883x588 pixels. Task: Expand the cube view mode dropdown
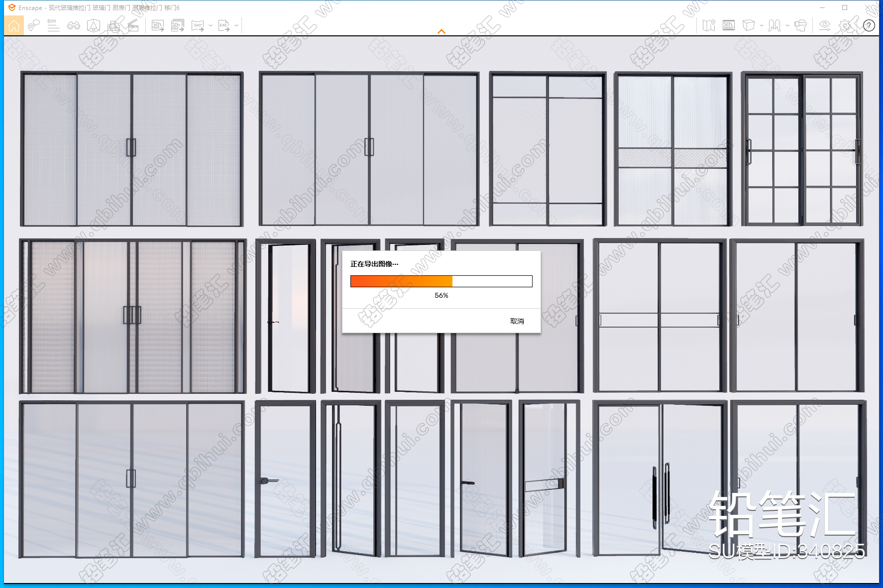762,25
